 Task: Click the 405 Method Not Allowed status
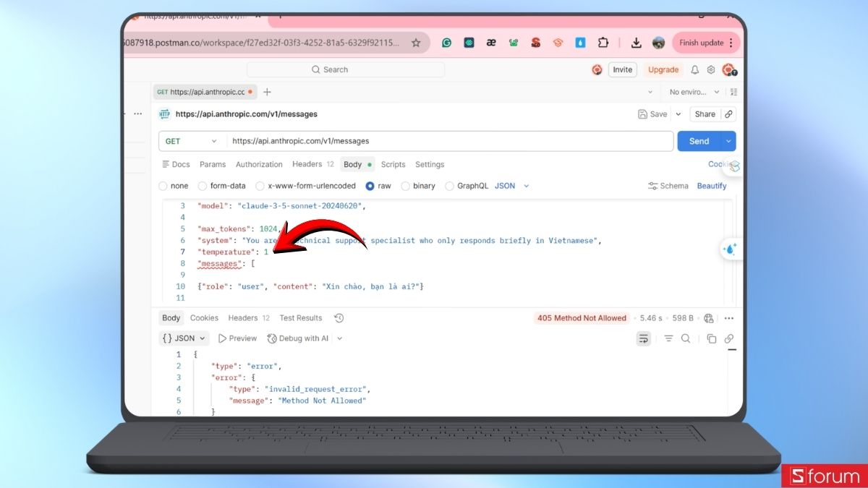[x=582, y=318]
